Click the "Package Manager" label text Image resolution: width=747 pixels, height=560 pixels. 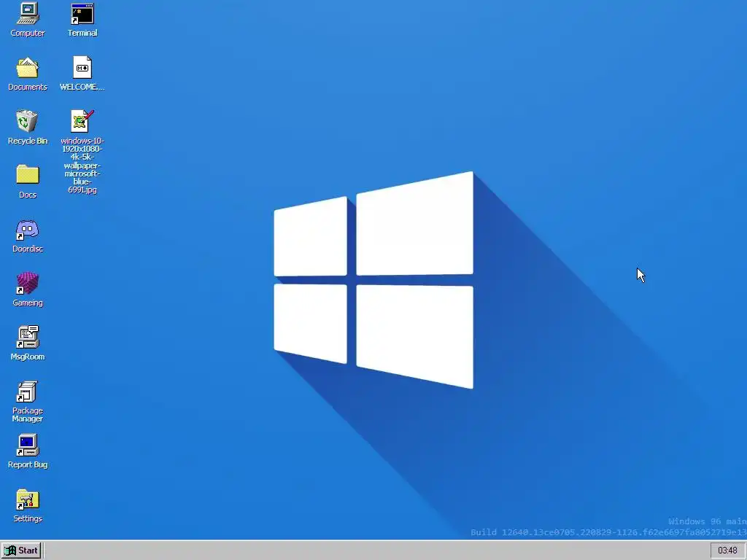28,415
